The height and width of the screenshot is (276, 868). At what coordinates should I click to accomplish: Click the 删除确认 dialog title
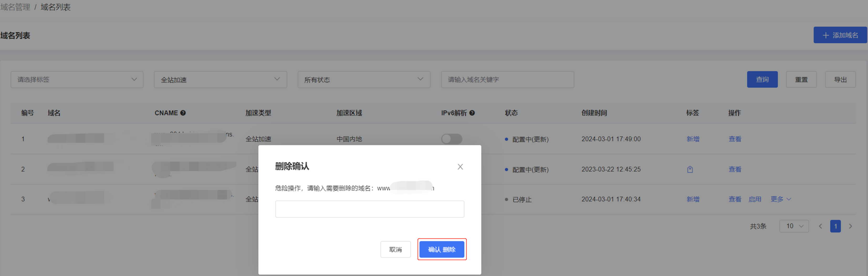pos(292,166)
